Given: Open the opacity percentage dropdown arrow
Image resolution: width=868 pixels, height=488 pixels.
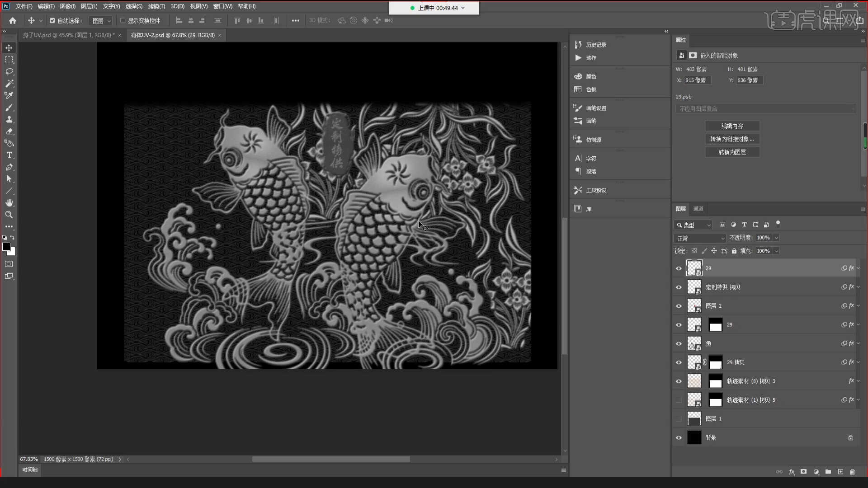Looking at the screenshot, I should [x=776, y=238].
